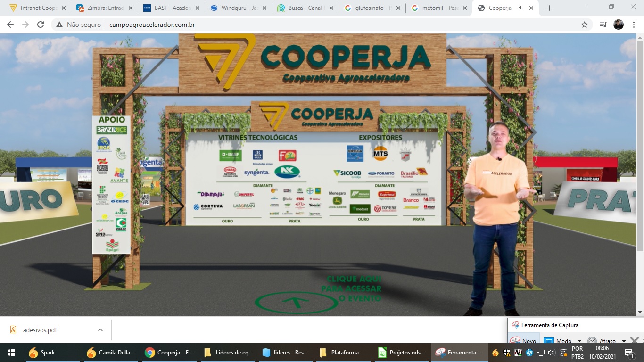Click the BRAZIL RICE logo on Apoio banner
The width and height of the screenshot is (644, 362).
[112, 130]
